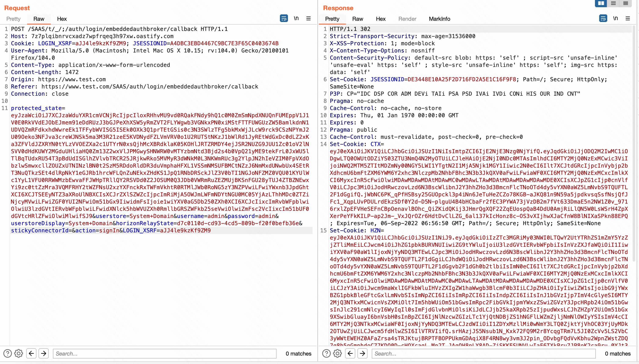
Task: Go to previous match in Response search
Action: (x=350, y=353)
